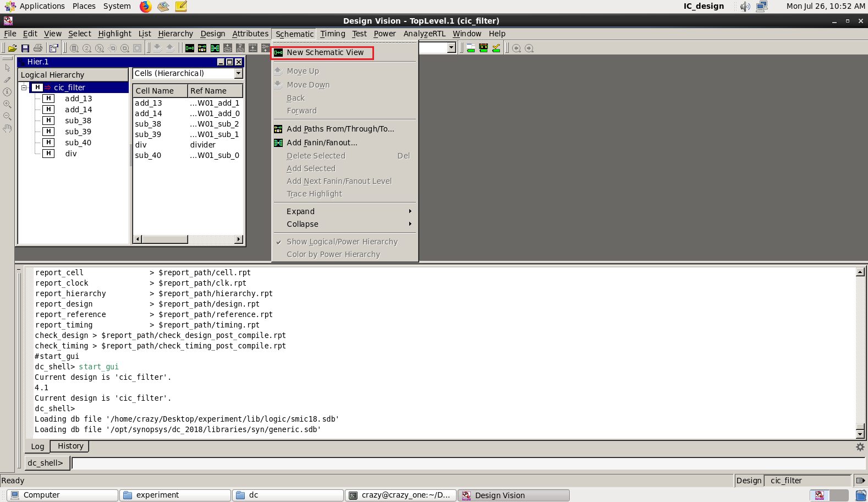Image resolution: width=868 pixels, height=502 pixels.
Task: Open the Timing menu
Action: [x=333, y=34]
